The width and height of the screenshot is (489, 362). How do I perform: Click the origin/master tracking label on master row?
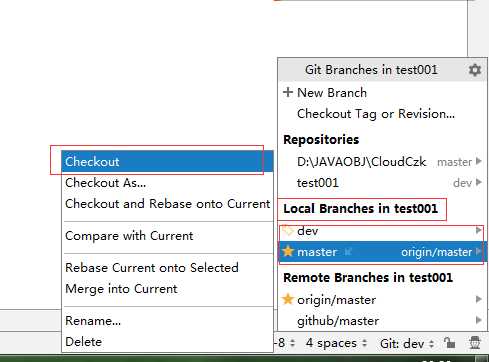coord(436,252)
